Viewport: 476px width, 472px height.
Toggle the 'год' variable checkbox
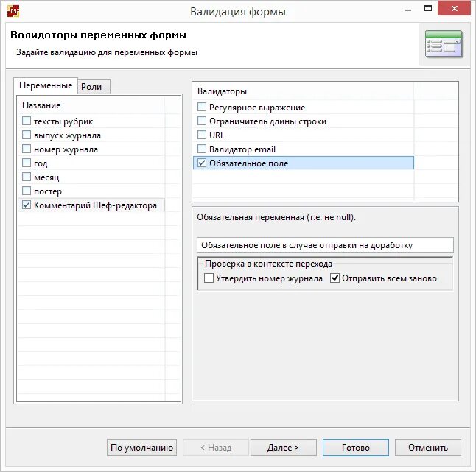coord(27,163)
